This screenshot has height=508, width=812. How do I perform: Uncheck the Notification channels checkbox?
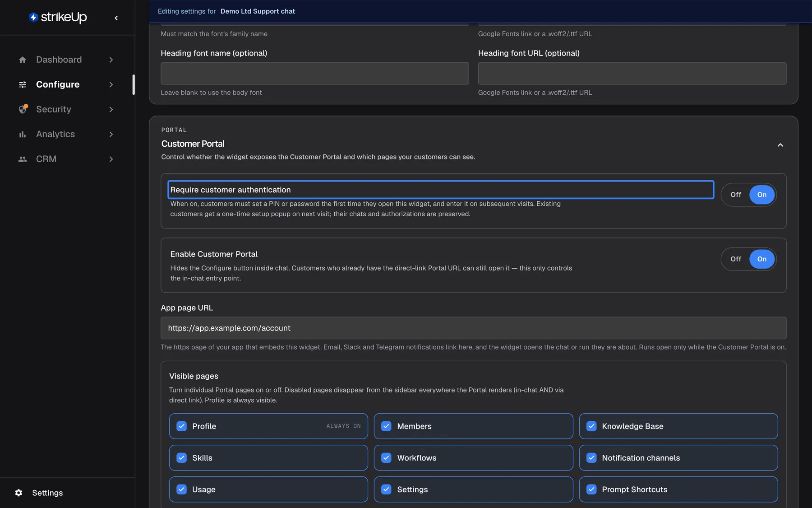(591, 458)
